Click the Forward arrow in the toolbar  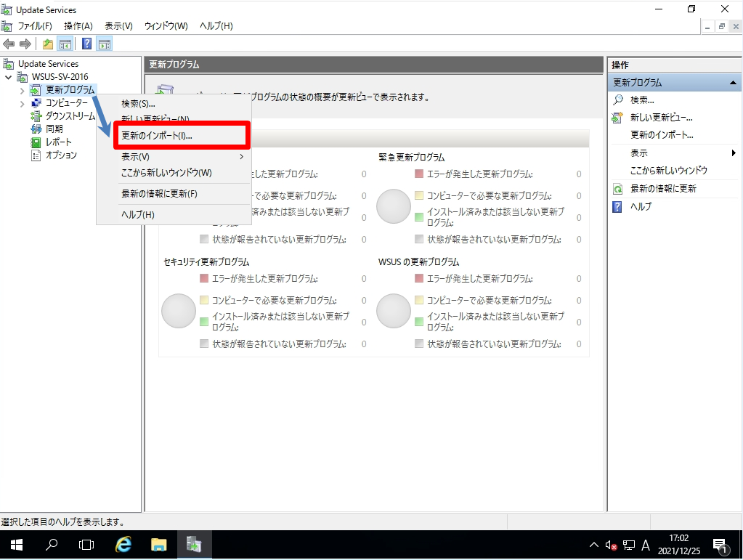(x=25, y=44)
